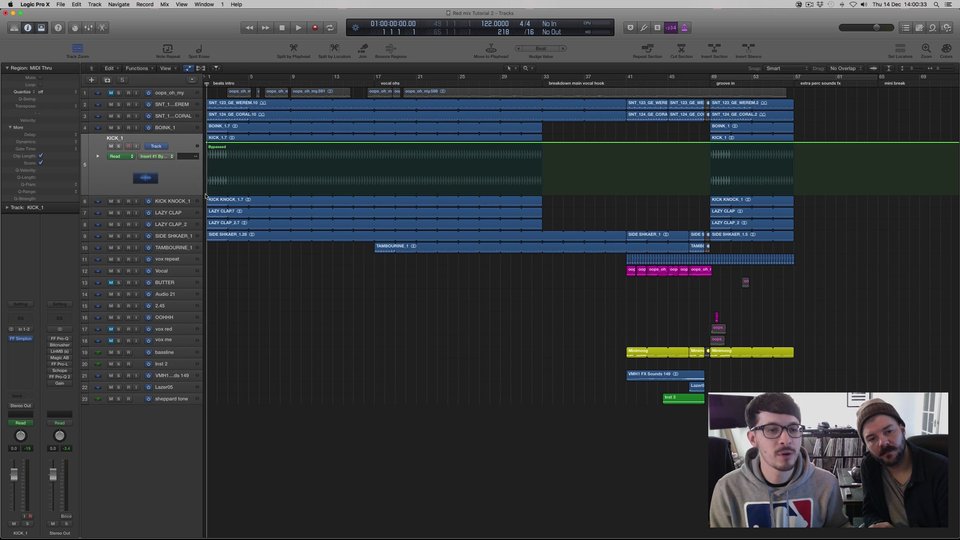Image resolution: width=960 pixels, height=540 pixels.
Task: Toggle the Solo mode button
Action: pyautogui.click(x=657, y=28)
